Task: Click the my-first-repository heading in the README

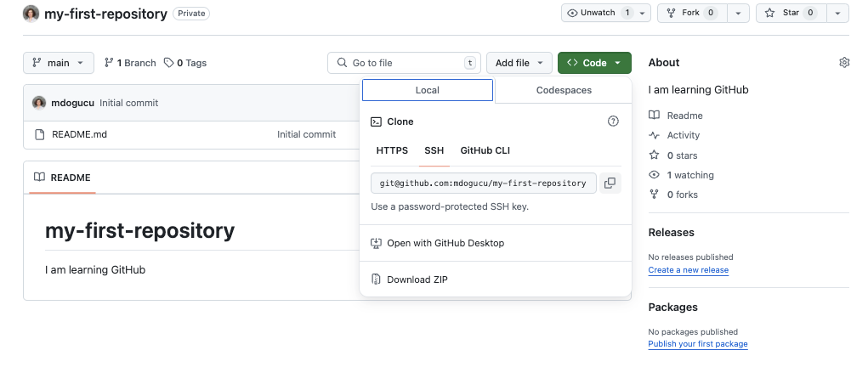Action: (x=139, y=229)
